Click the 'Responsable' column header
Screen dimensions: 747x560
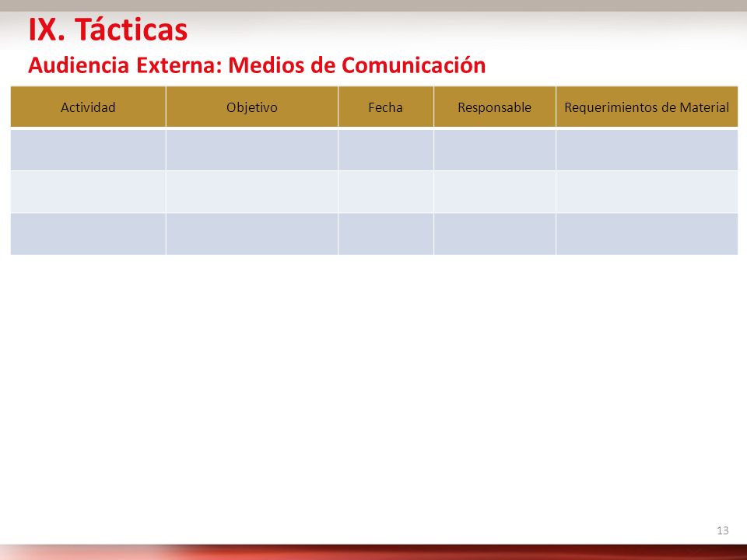[495, 107]
